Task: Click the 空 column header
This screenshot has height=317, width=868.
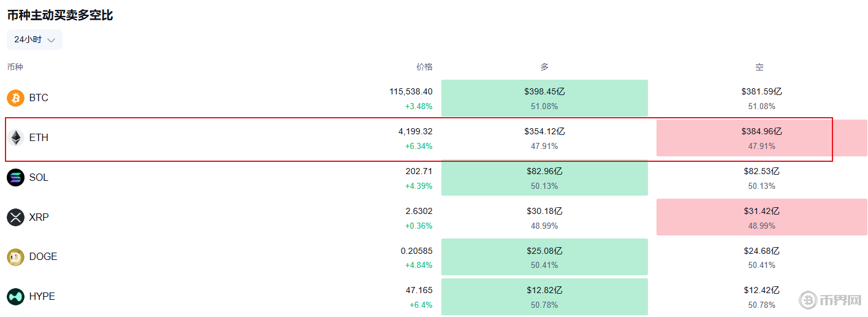Action: 759,67
